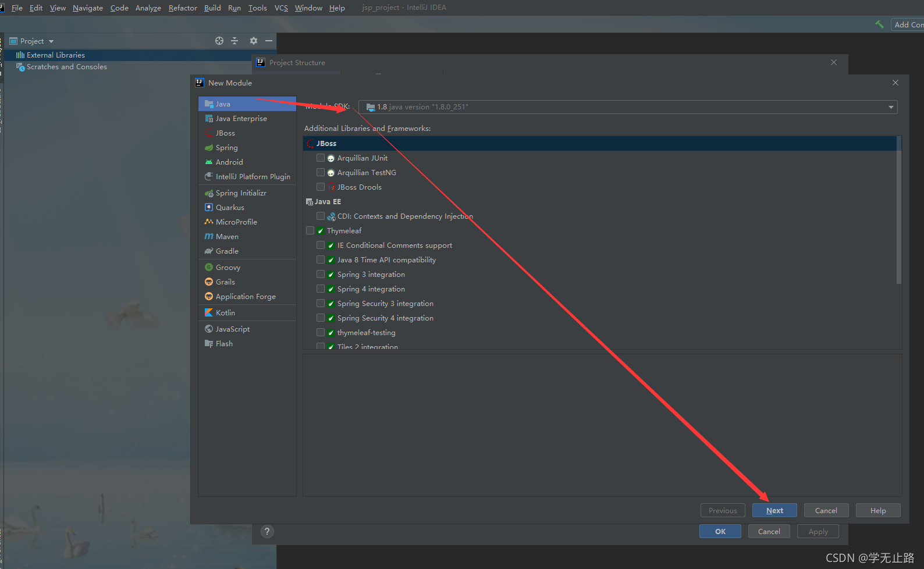Tick the JBoss Drools checkbox
924x569 pixels.
[321, 187]
